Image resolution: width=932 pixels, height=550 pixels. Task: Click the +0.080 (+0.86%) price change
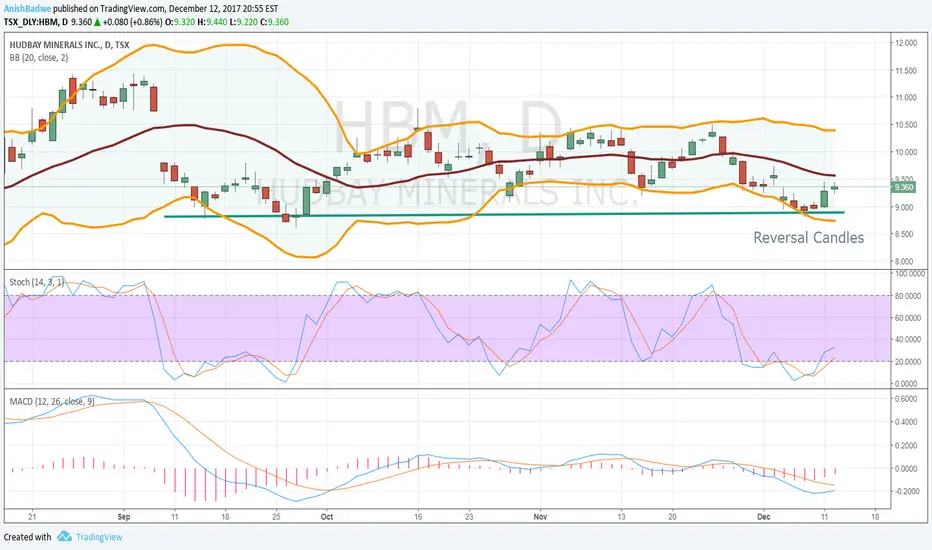pyautogui.click(x=132, y=22)
